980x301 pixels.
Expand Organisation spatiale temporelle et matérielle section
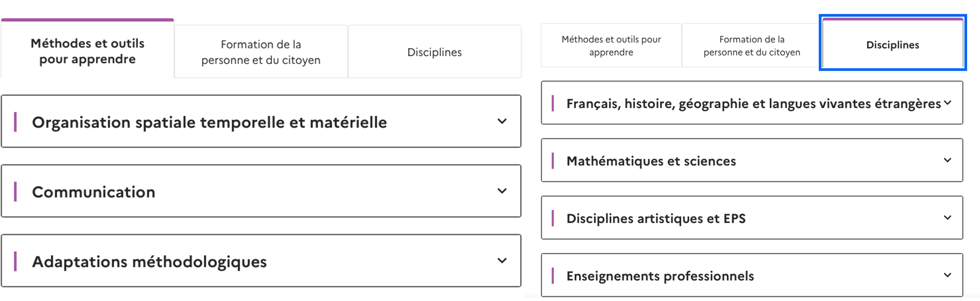pyautogui.click(x=209, y=122)
